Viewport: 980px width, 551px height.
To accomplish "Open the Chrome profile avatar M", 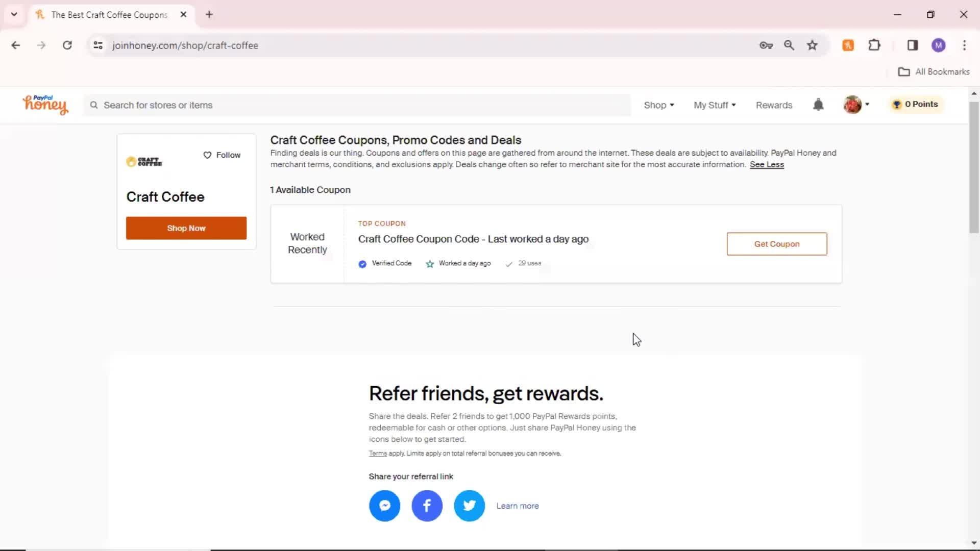I will point(938,45).
